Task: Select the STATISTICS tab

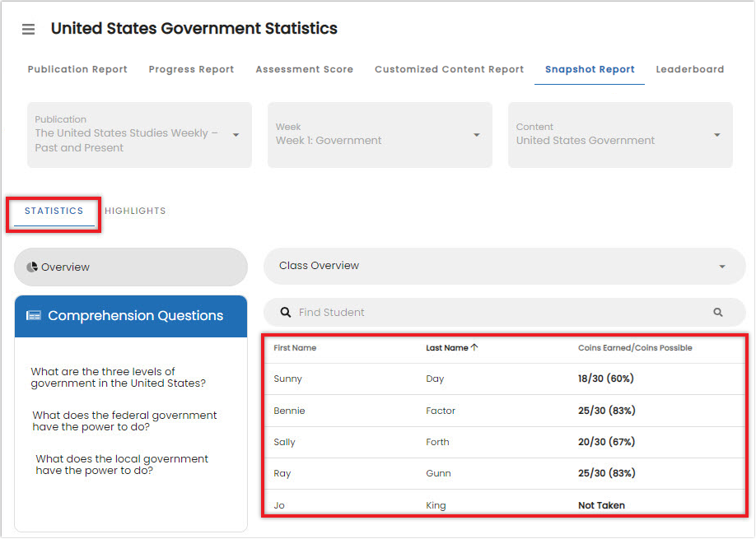Action: tap(53, 211)
